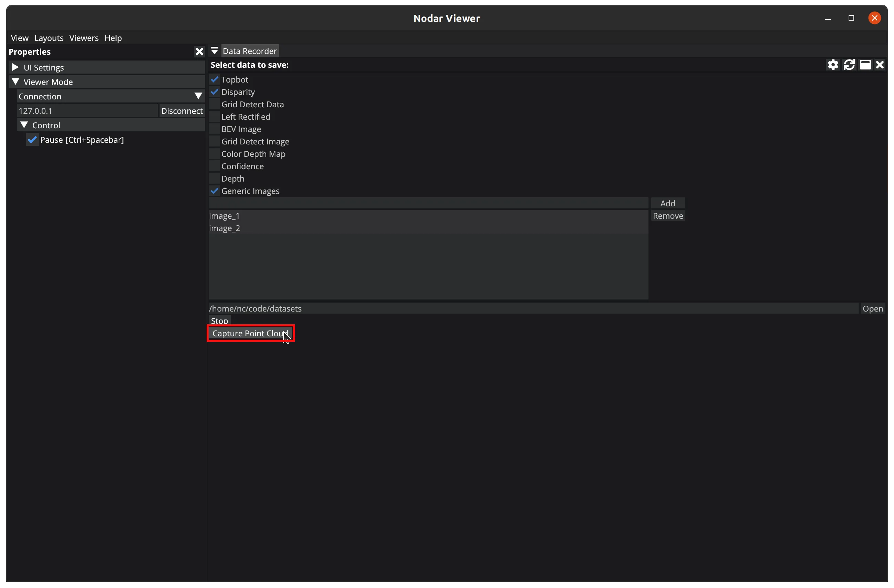This screenshot has width=894, height=588.
Task: Expand the UI Settings section
Action: coord(15,67)
